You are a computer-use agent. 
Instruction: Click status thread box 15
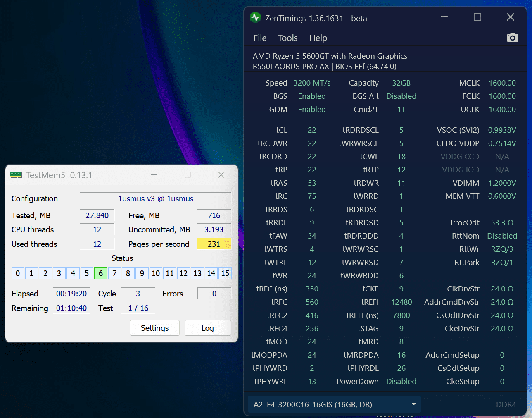coord(225,273)
